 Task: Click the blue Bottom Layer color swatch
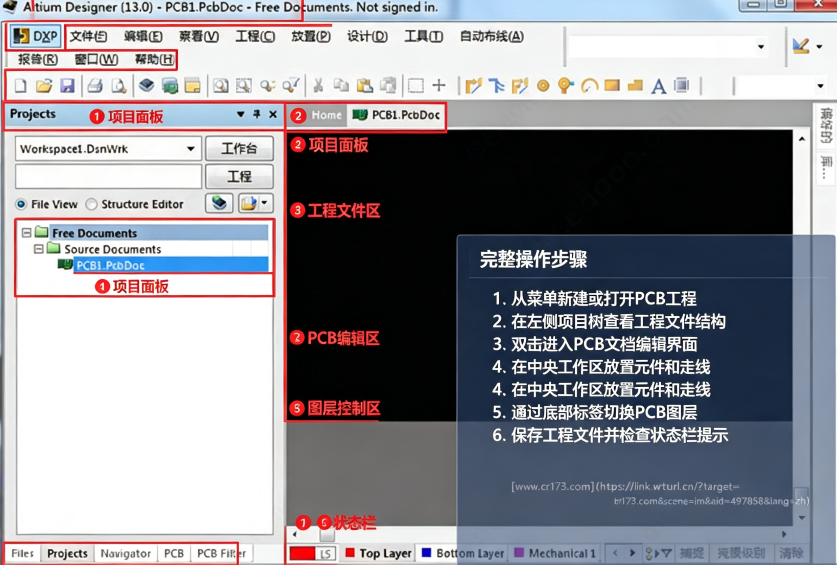426,553
